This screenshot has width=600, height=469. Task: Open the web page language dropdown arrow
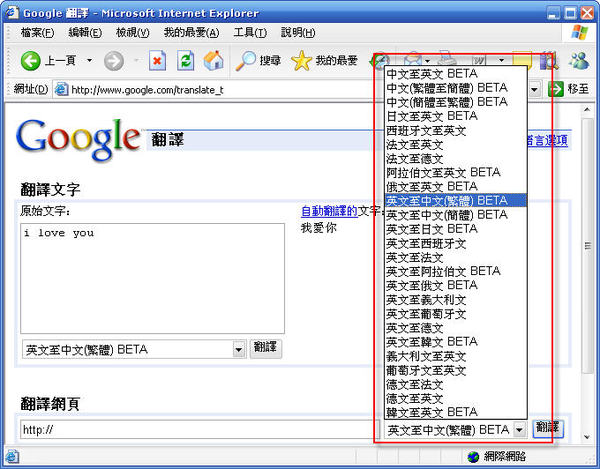click(x=519, y=430)
